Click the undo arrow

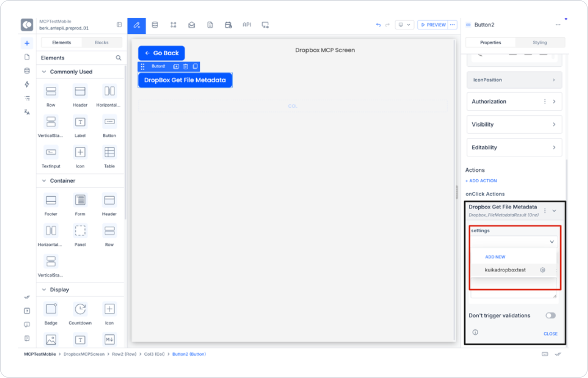pyautogui.click(x=378, y=25)
